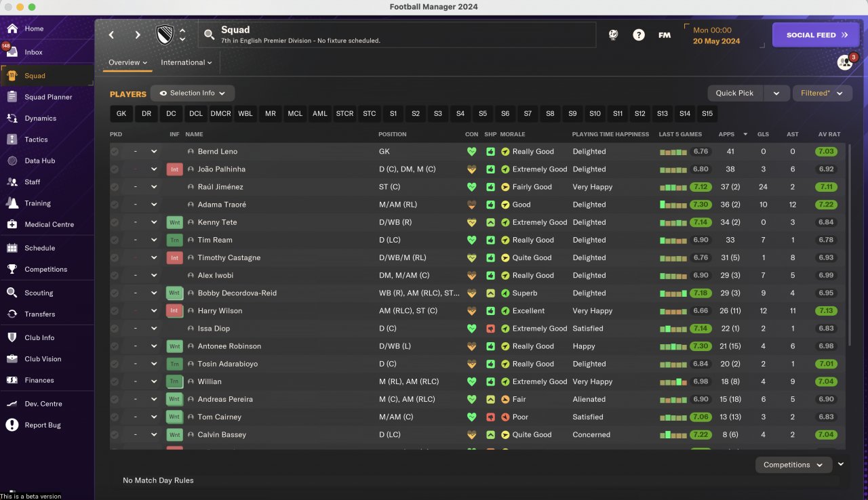Click Report Bug in sidebar

(43, 425)
